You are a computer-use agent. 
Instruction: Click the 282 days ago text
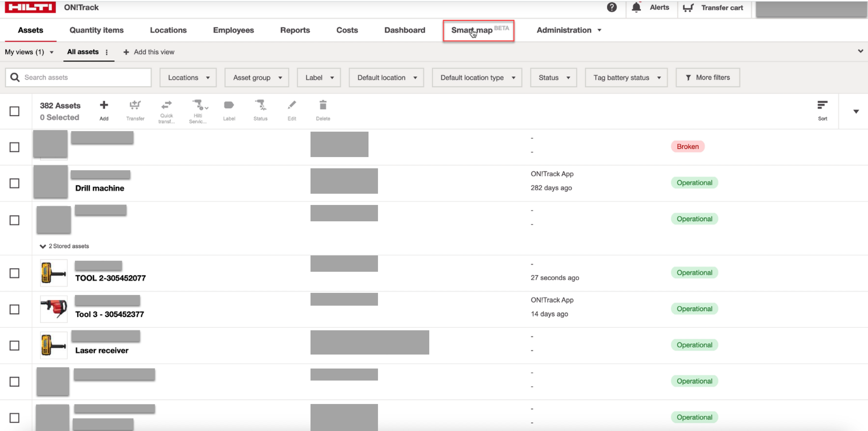551,188
